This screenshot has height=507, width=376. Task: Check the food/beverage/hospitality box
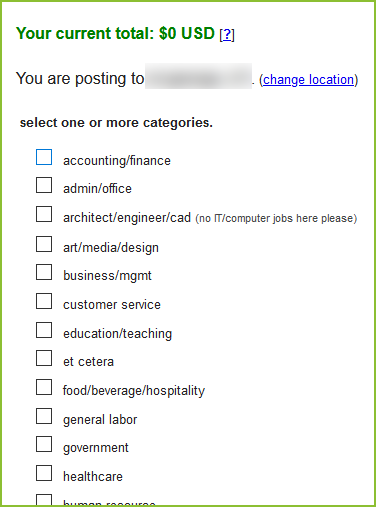click(x=44, y=387)
